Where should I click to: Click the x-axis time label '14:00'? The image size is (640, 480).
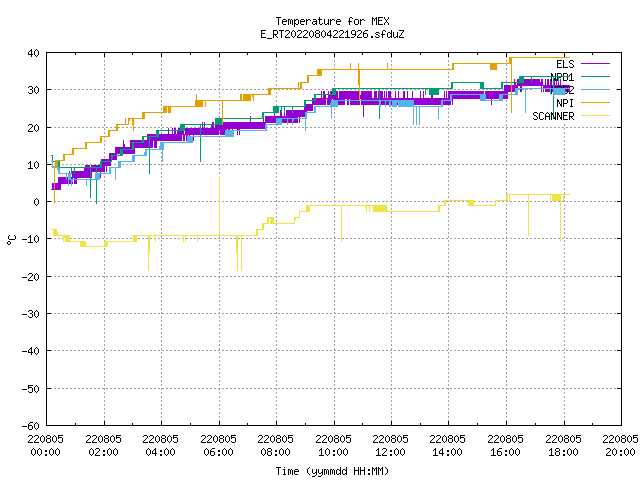coord(448,452)
